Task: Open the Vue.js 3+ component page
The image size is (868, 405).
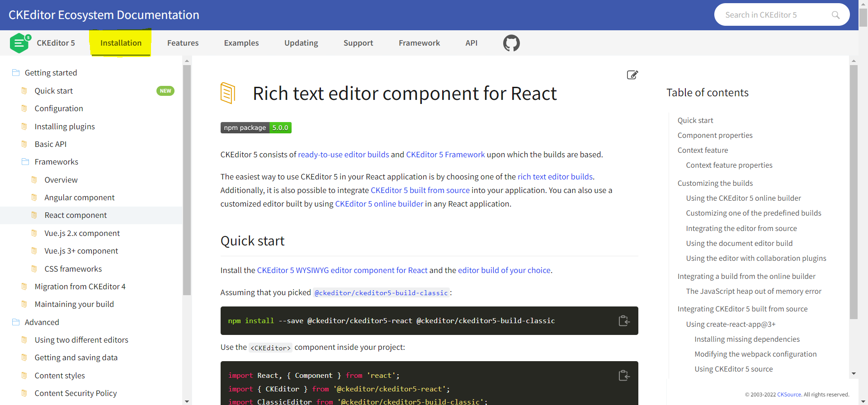Action: pos(81,251)
